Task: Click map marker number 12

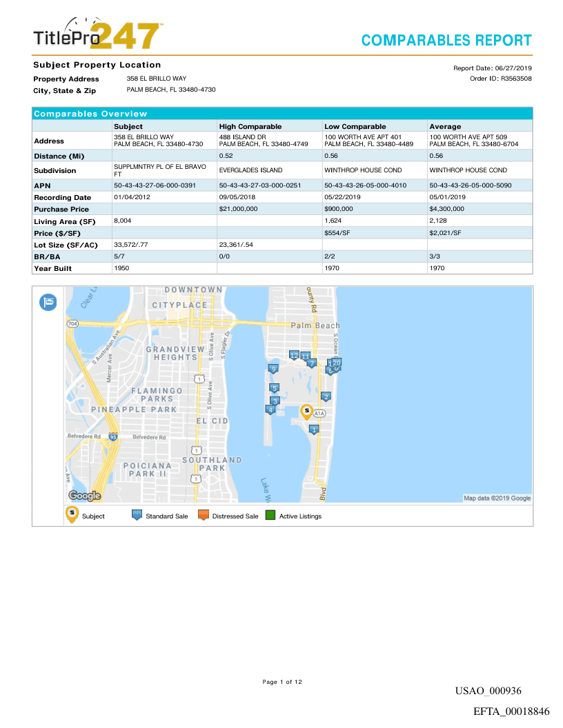Action: point(294,355)
